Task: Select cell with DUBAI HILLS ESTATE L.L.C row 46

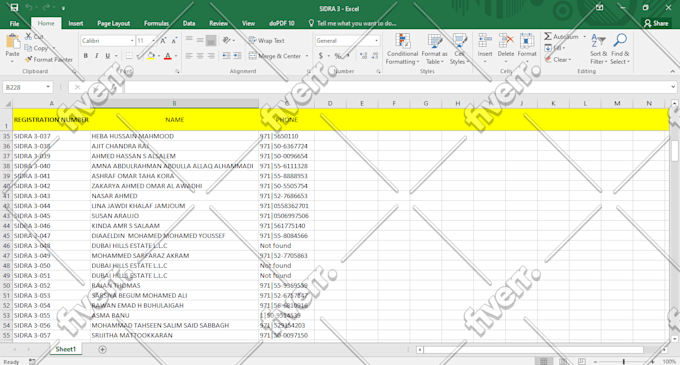Action: 174,246
